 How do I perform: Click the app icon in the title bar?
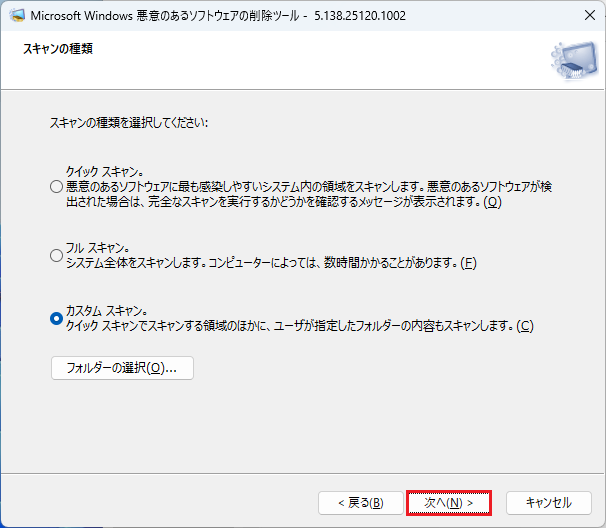17,17
